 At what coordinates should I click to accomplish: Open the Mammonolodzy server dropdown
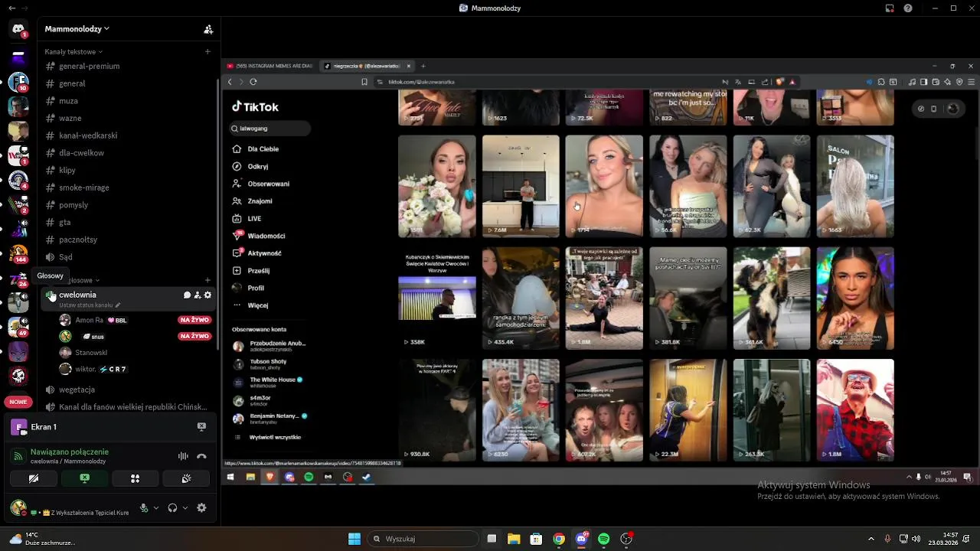[77, 29]
